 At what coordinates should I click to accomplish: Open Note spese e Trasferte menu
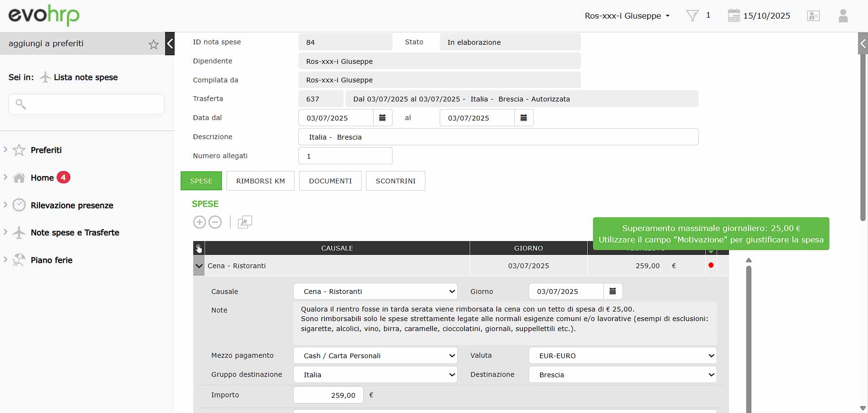pyautogui.click(x=75, y=232)
